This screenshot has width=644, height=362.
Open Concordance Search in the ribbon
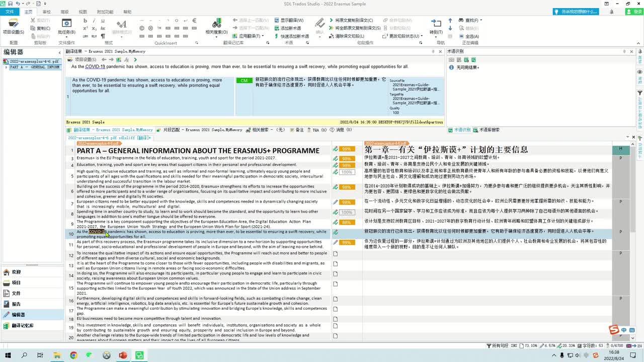click(x=217, y=27)
